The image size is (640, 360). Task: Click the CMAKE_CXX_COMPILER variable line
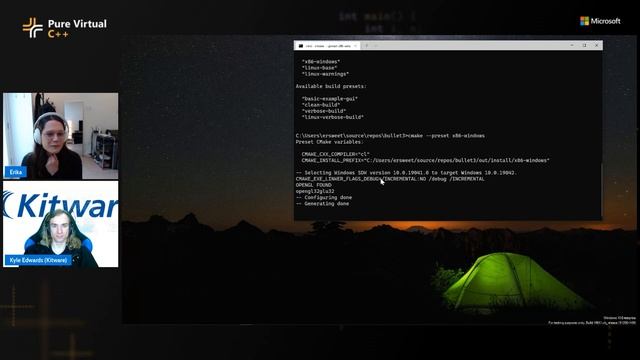[336, 154]
